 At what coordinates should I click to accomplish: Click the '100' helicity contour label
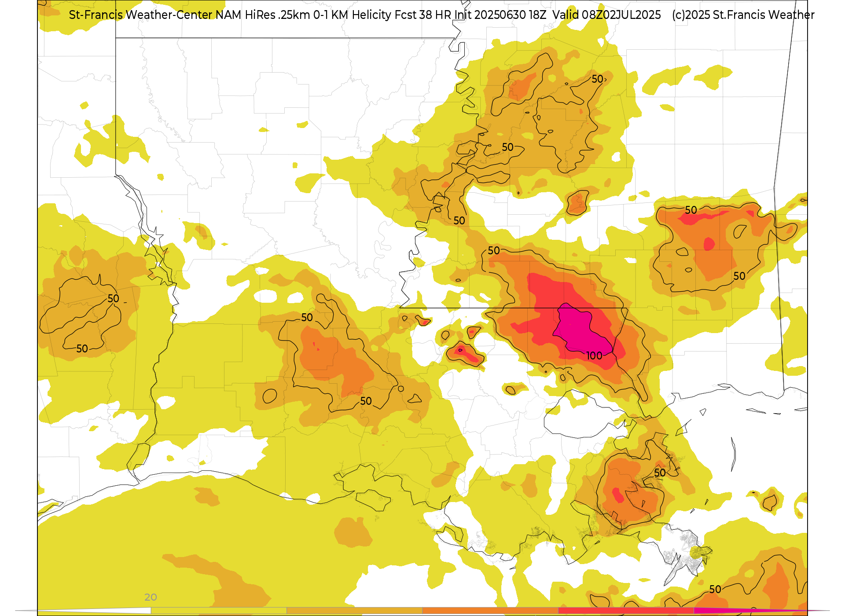tap(594, 356)
